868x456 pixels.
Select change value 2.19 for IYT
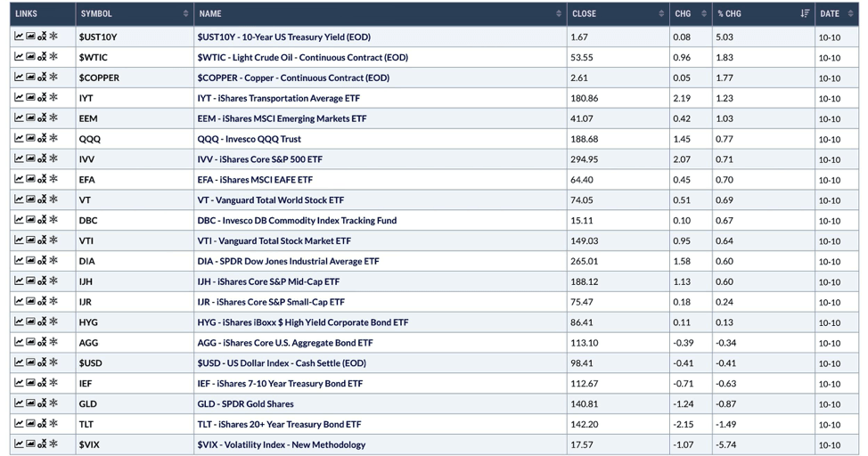pos(682,99)
